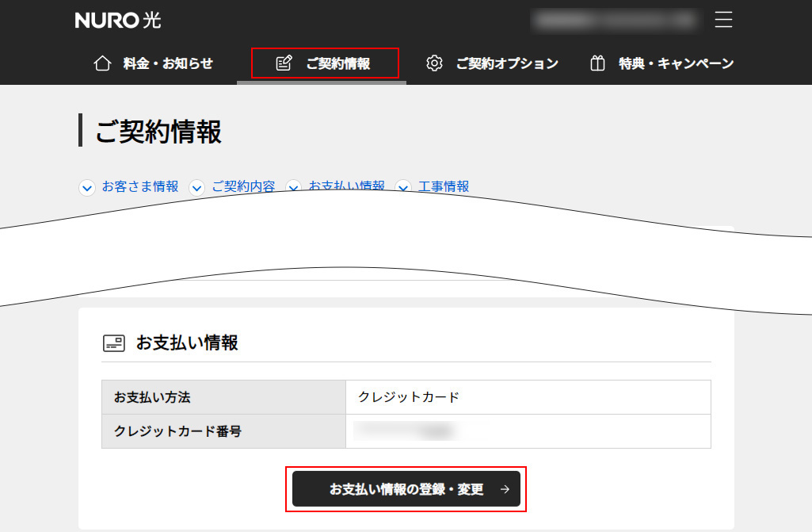Jump to the お支払い情報 anchor link
The width and height of the screenshot is (812, 532).
pos(346,186)
